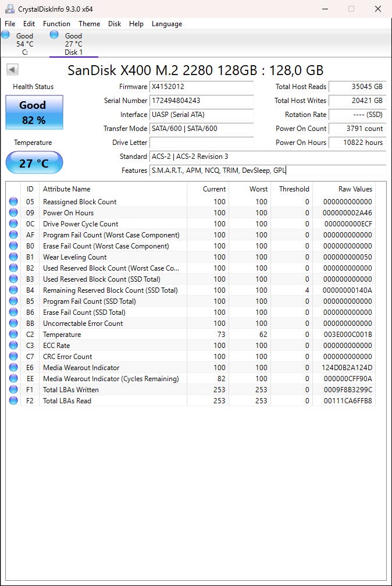Click the Attribute Name column header
Viewport: 392px width, 586px height.
(113, 189)
